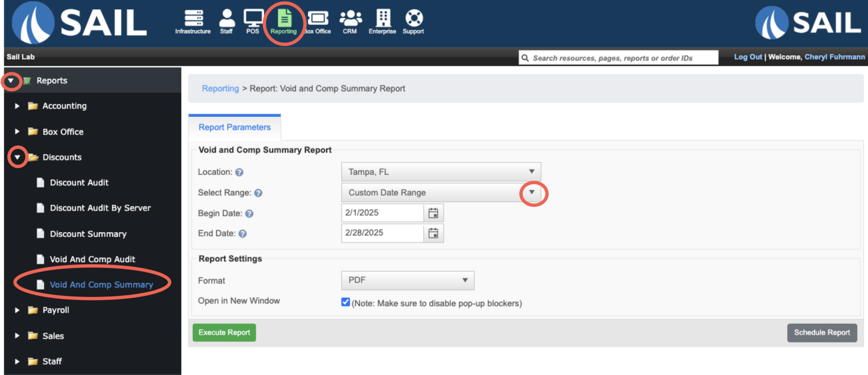Click the search resources input field
Screen dimensions: 868x375
618,57
